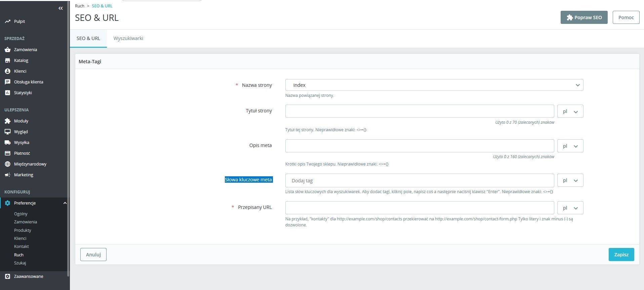This screenshot has width=644, height=290.
Task: Click the Pomoc button
Action: click(x=626, y=17)
